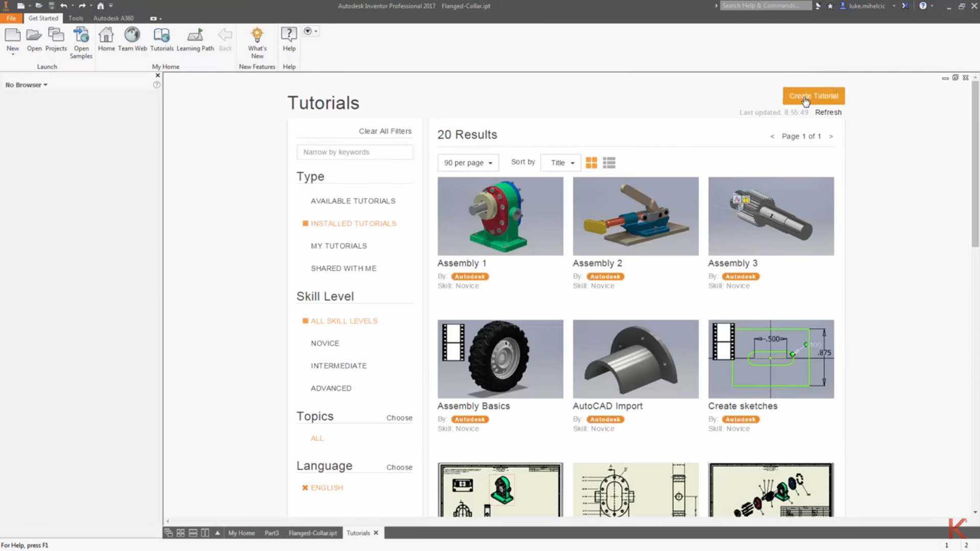980x551 pixels.
Task: Open the New button dropdown arrow
Action: coord(13,54)
